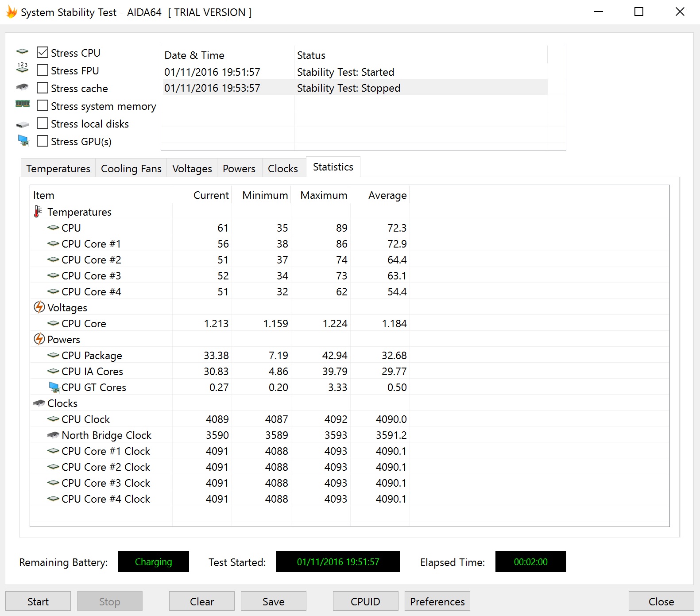
Task: Click the lightning icon of Powers group
Action: (39, 339)
